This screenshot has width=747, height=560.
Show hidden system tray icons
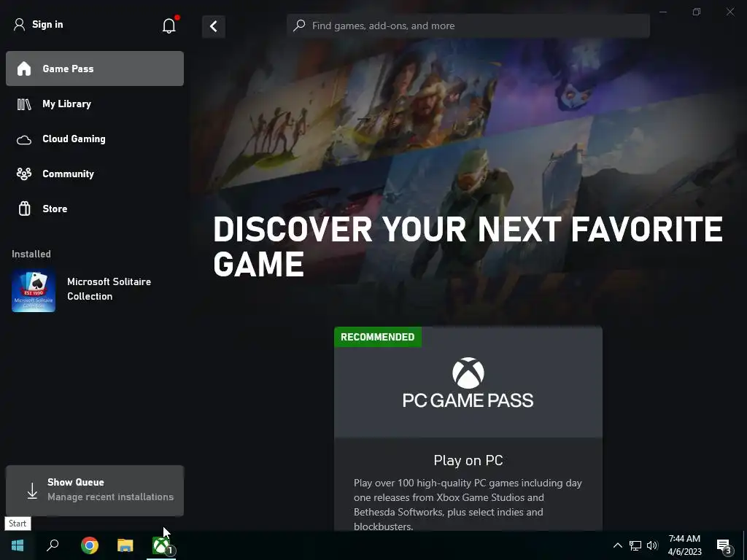click(x=617, y=545)
